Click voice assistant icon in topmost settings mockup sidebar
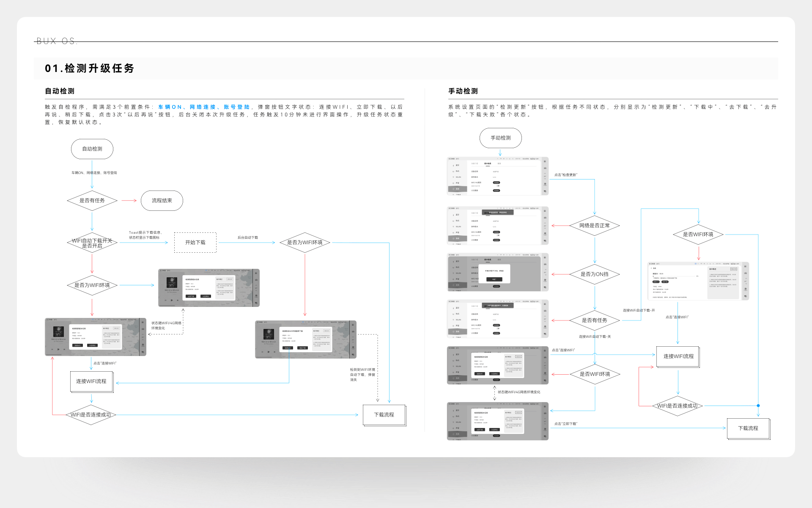The width and height of the screenshot is (812, 508). (545, 184)
